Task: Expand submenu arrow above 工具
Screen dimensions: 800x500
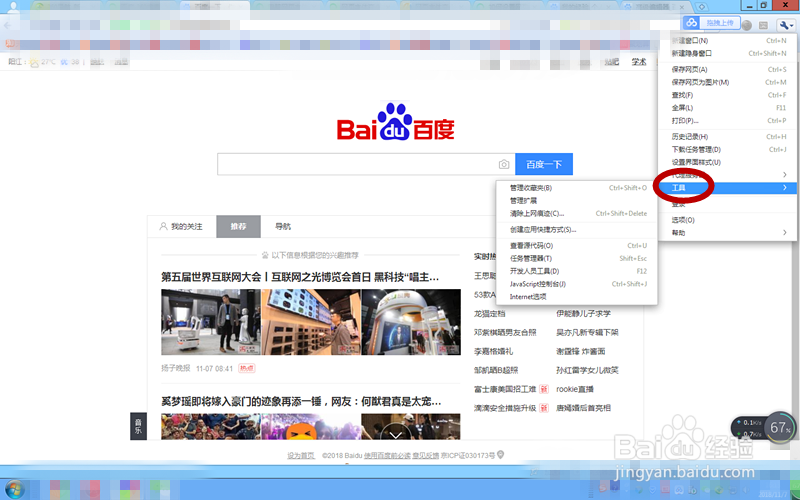Action: coord(785,175)
